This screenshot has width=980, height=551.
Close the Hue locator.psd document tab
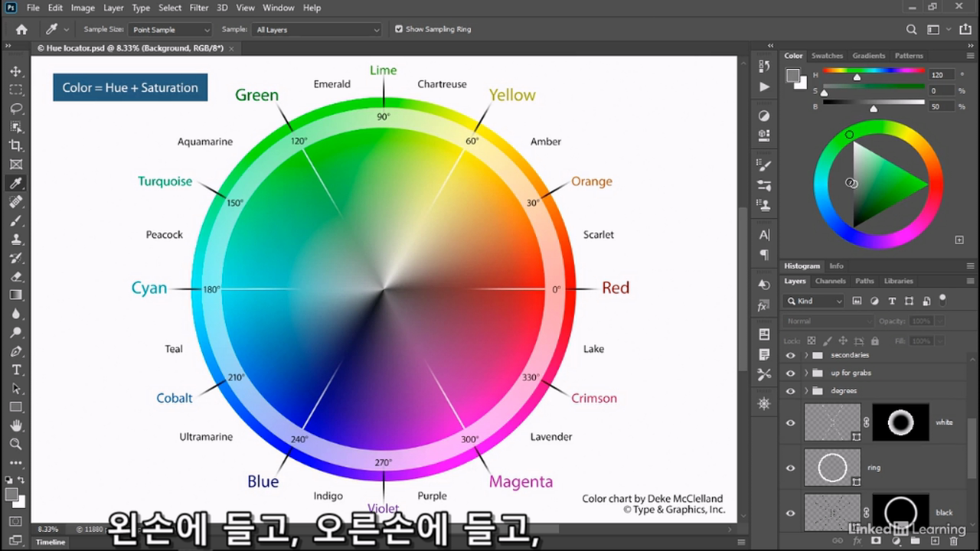coord(231,48)
